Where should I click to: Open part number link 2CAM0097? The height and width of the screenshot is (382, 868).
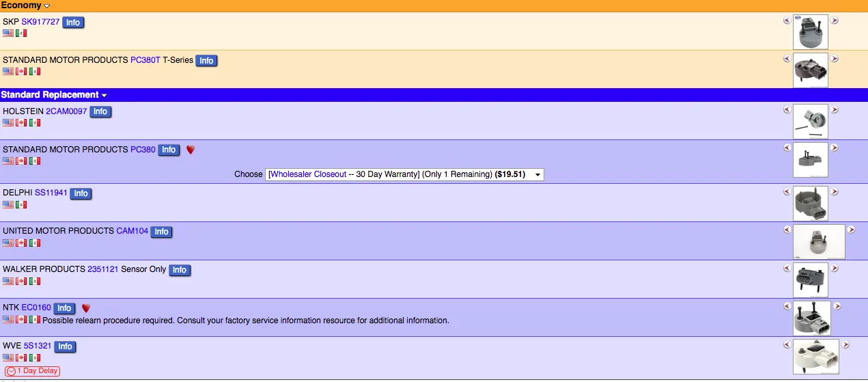(x=66, y=111)
